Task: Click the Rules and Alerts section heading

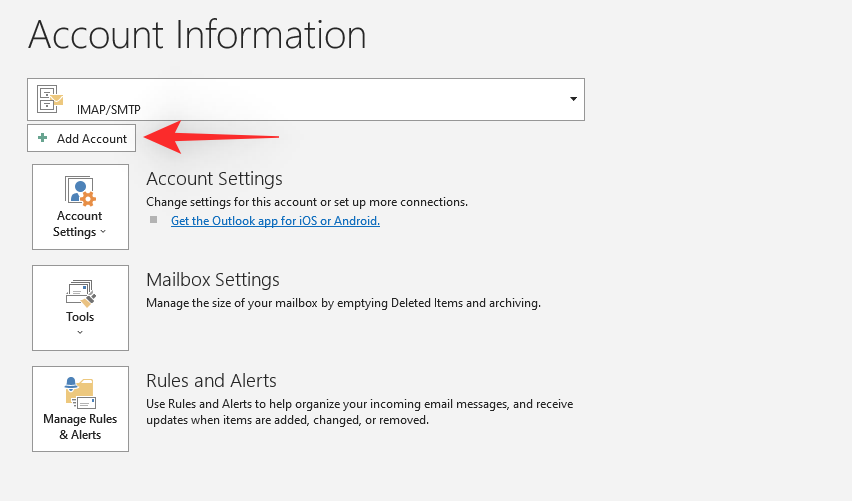Action: [x=211, y=381]
